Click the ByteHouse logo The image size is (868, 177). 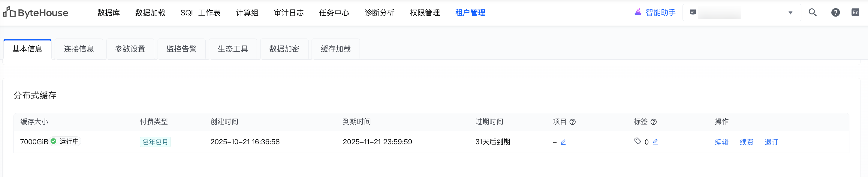[x=36, y=13]
